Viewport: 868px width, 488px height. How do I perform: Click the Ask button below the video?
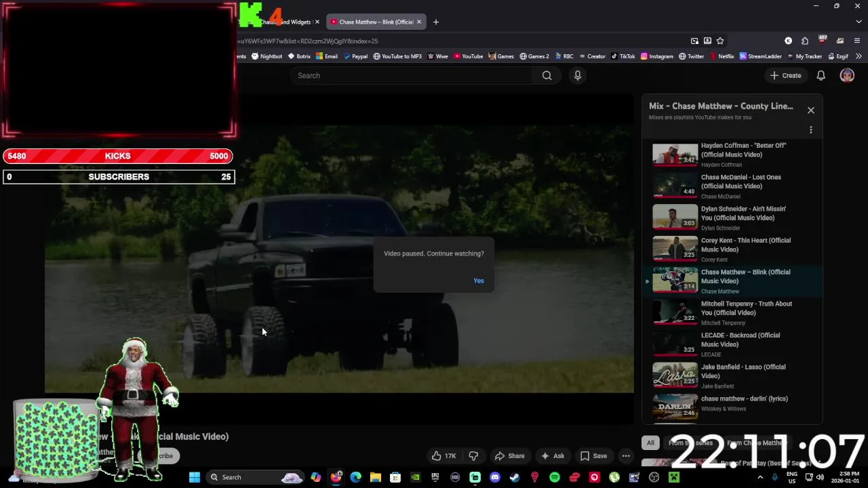[x=552, y=455]
